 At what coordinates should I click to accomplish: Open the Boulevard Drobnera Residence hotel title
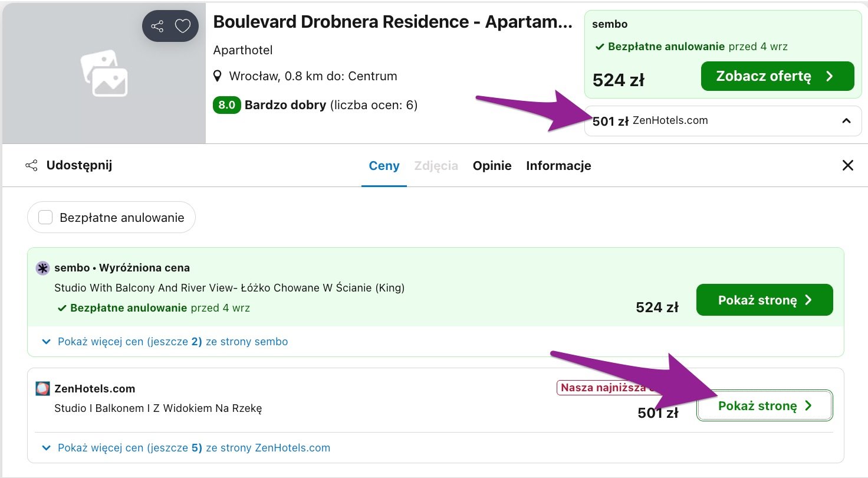coord(393,22)
